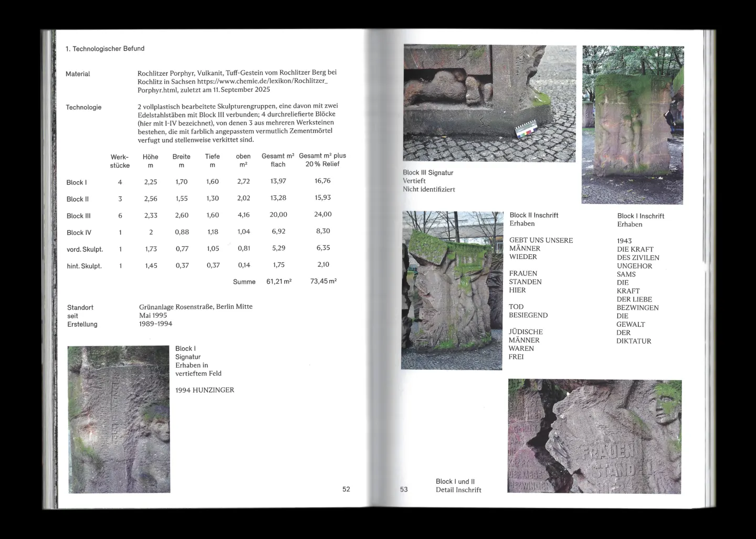Click the 'Höhe m' column header
The width and height of the screenshot is (756, 539).
tap(150, 161)
